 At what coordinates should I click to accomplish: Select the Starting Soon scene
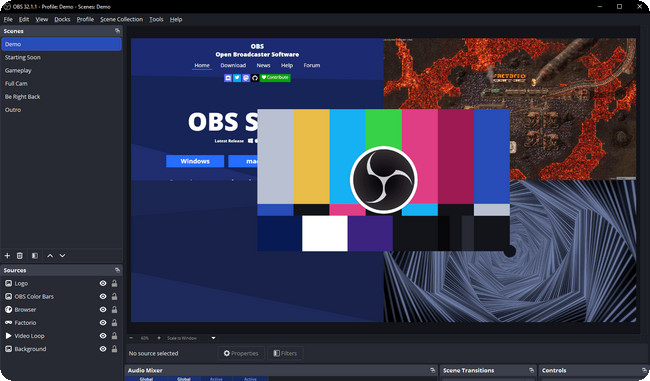61,57
